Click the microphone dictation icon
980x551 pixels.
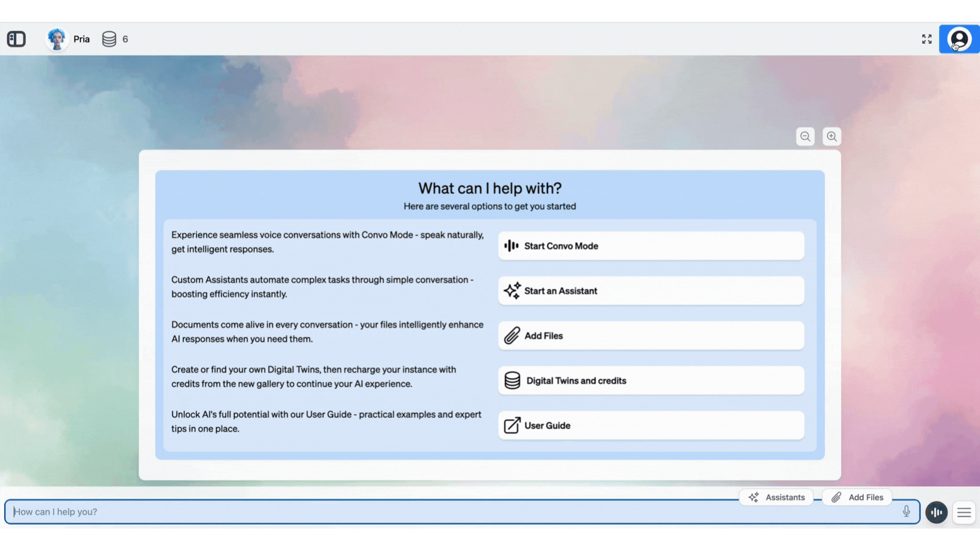tap(906, 511)
